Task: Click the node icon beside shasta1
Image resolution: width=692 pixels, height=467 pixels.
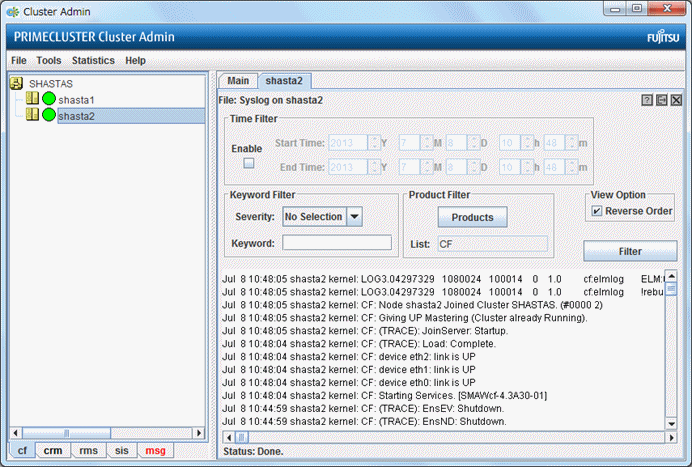Action: click(32, 100)
